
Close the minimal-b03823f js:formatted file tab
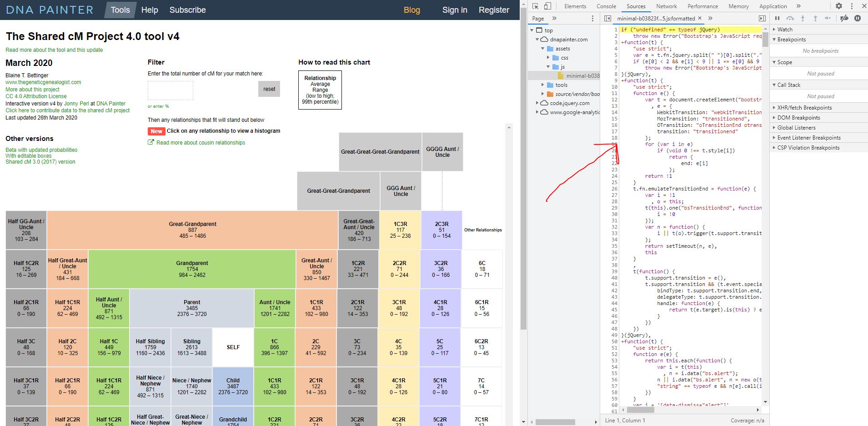click(x=700, y=18)
